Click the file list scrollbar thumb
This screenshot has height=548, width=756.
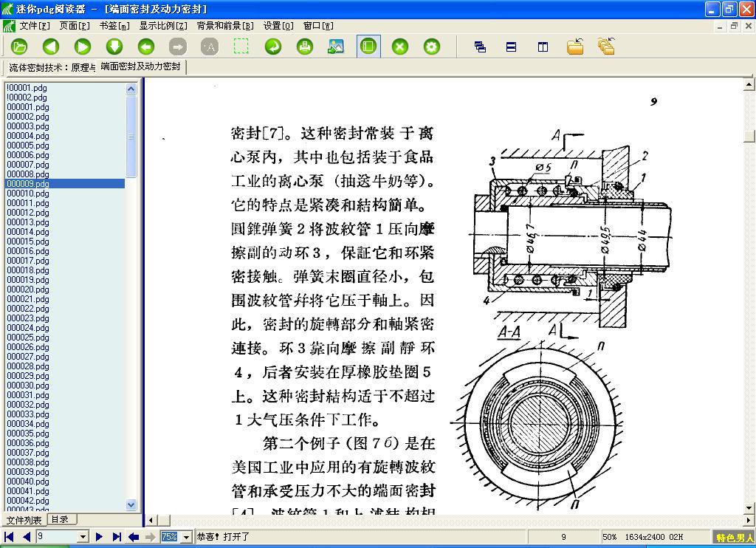pyautogui.click(x=131, y=137)
